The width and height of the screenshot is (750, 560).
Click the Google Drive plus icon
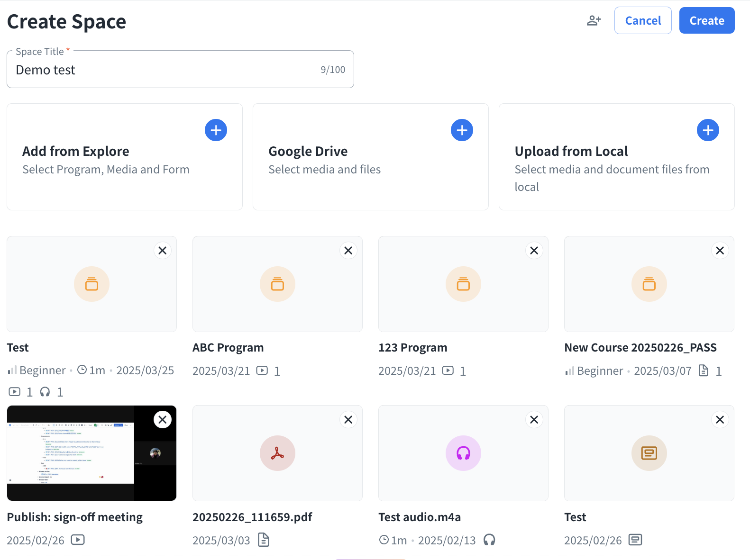[462, 130]
